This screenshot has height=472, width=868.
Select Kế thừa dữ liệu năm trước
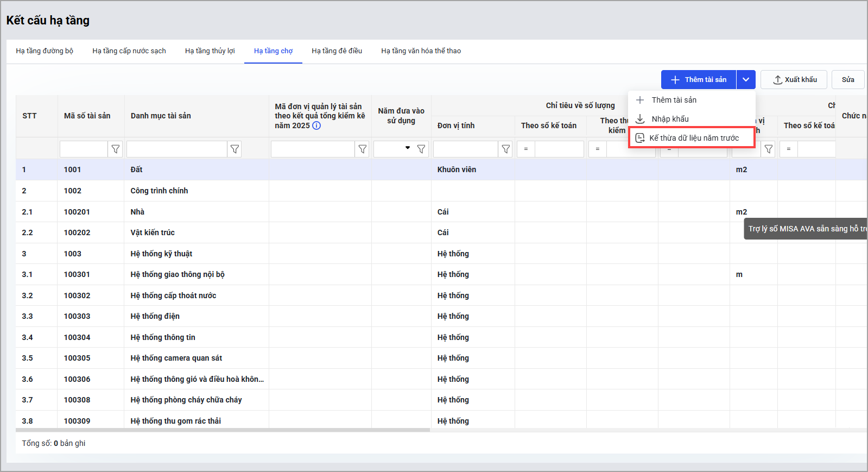(693, 138)
